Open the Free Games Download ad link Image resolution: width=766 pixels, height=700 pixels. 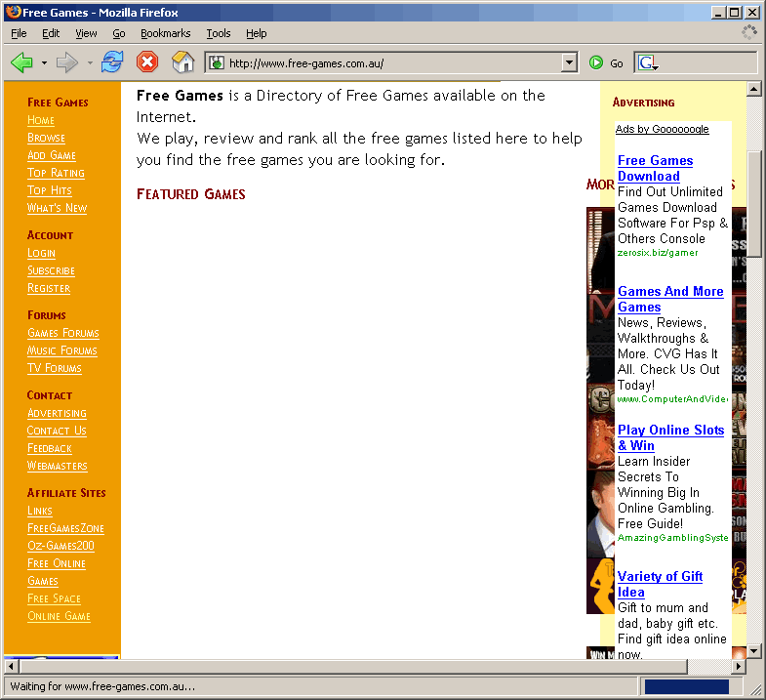pos(655,168)
